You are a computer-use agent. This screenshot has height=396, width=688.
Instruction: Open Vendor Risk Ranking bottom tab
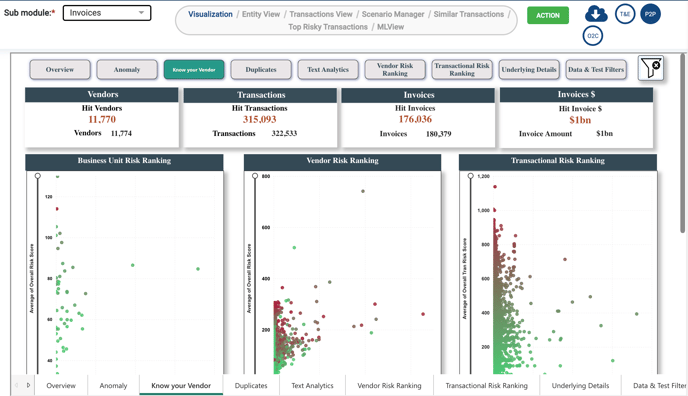tap(389, 385)
